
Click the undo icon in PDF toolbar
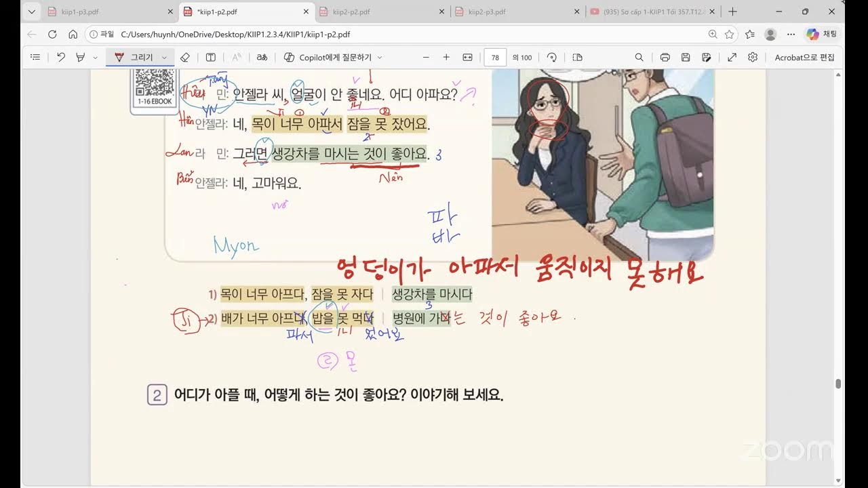pyautogui.click(x=61, y=58)
